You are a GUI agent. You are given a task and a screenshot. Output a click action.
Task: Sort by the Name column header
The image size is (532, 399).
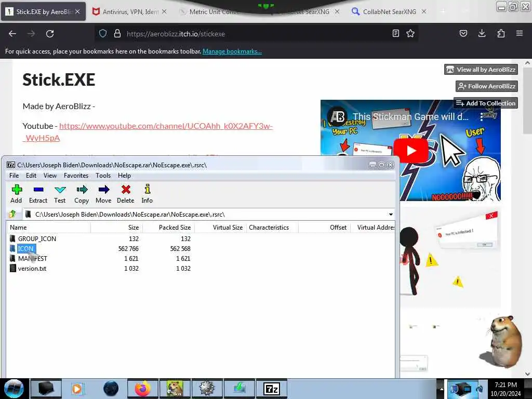click(48, 228)
